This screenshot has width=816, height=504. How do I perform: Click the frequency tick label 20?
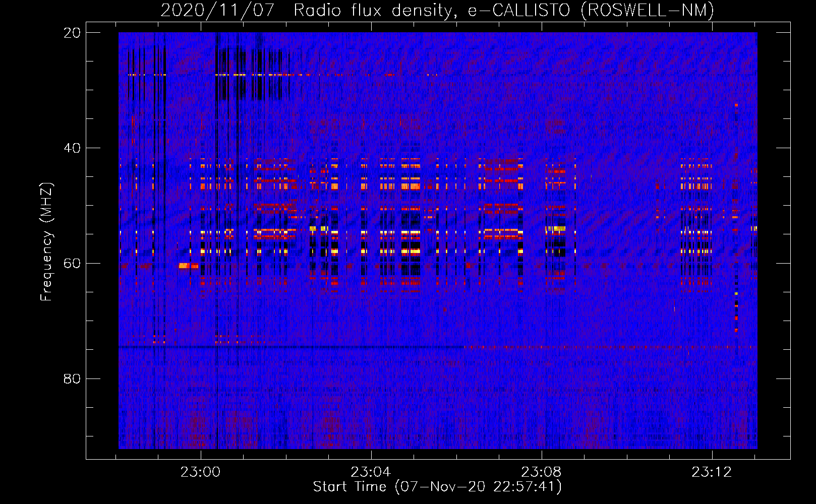pos(72,33)
